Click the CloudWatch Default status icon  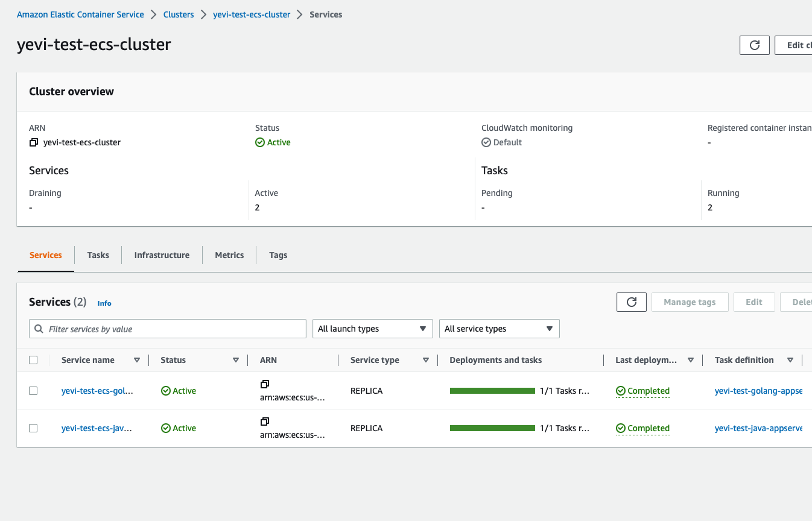[x=486, y=143]
